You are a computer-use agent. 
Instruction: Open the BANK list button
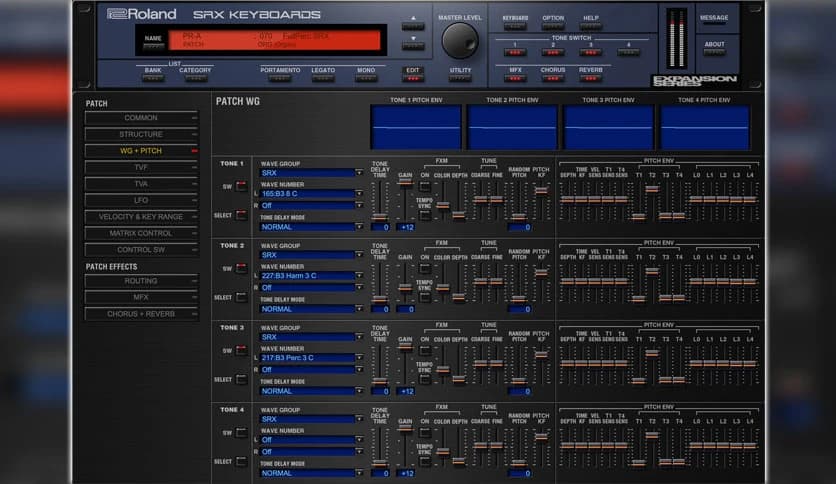point(153,78)
